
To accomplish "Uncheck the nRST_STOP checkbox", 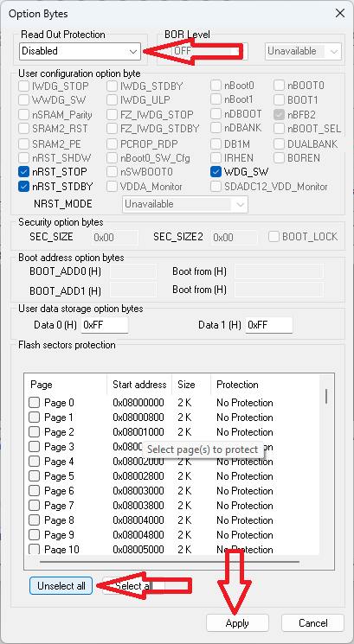I will coord(23,172).
